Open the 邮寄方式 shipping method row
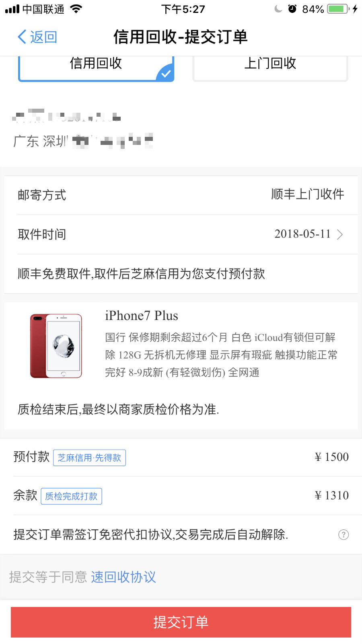 pyautogui.click(x=181, y=195)
